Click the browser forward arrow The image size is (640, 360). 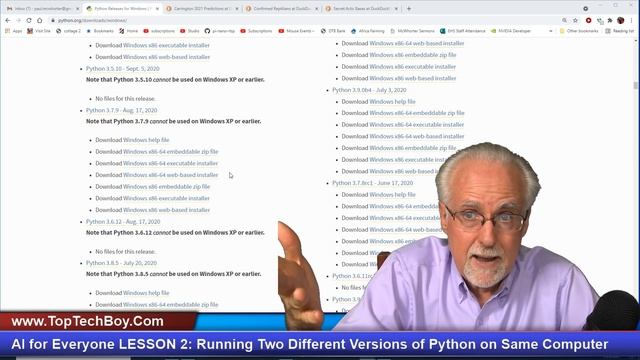18,20
